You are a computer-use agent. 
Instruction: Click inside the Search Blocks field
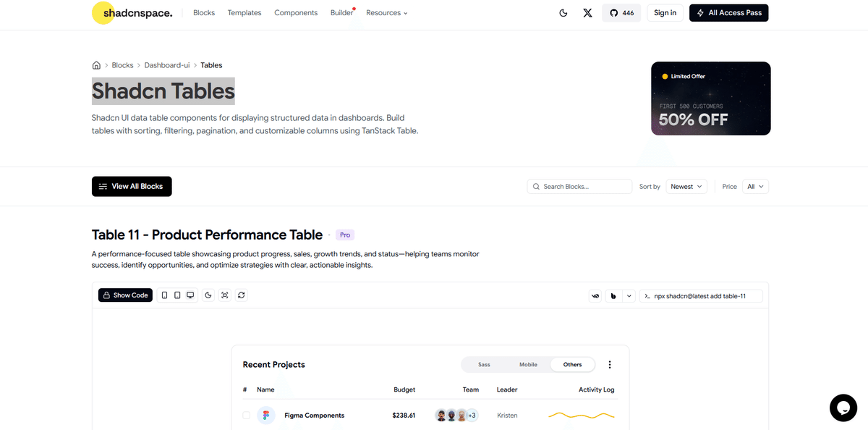[579, 186]
